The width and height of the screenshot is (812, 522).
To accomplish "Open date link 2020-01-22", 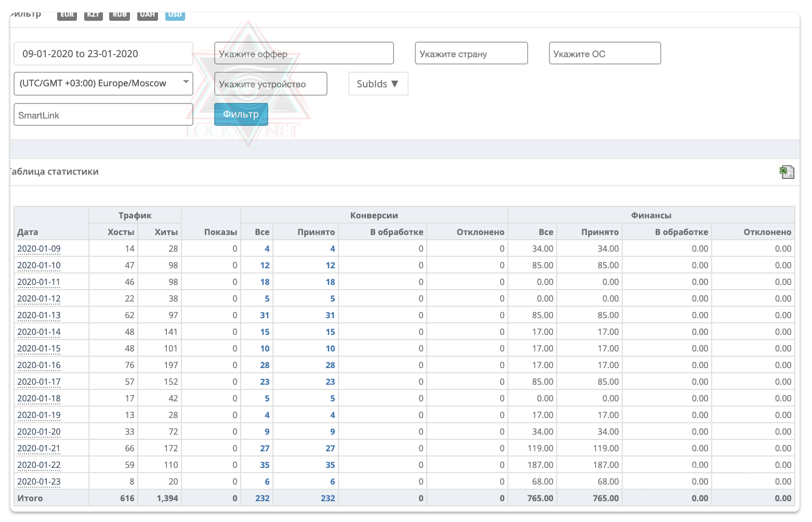I will tap(39, 465).
